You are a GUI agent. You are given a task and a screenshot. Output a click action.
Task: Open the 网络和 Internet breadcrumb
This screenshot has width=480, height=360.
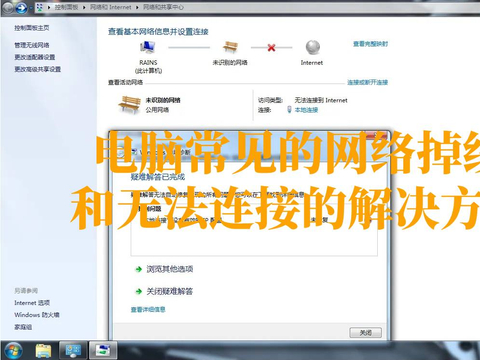pyautogui.click(x=110, y=7)
